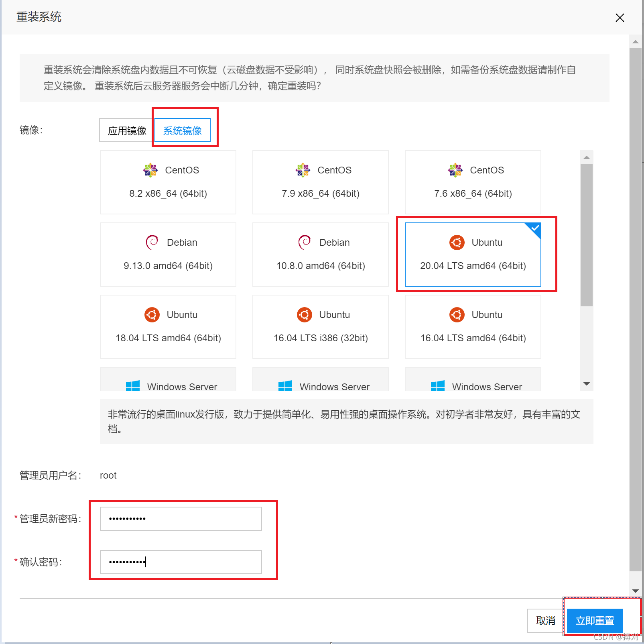Click the 管理员用户名 label
644x644 pixels.
coord(51,475)
